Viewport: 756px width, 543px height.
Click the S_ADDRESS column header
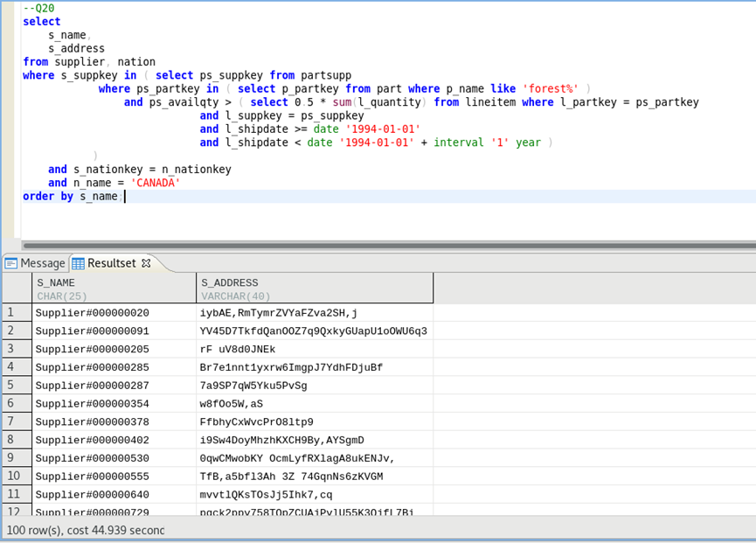pos(315,289)
